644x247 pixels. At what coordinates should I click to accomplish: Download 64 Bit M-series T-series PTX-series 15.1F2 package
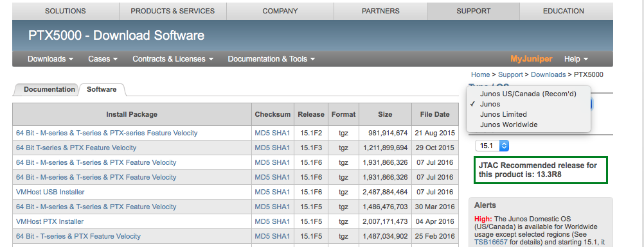107,133
